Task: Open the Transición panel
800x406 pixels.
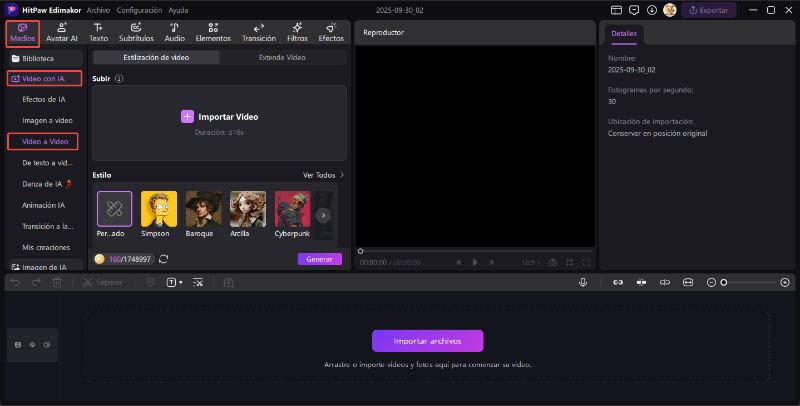Action: pyautogui.click(x=259, y=31)
